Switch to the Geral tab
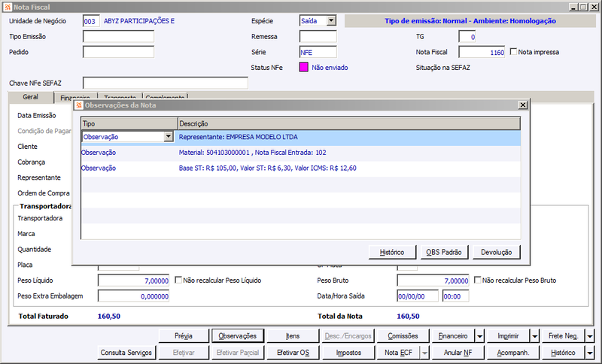Viewport: 602px width, 364px height. pos(30,97)
